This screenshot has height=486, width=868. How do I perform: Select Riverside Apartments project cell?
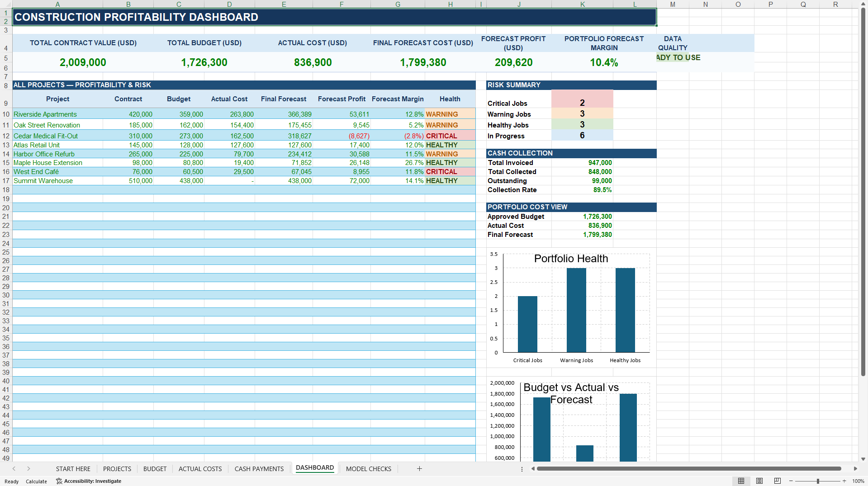pyautogui.click(x=57, y=114)
